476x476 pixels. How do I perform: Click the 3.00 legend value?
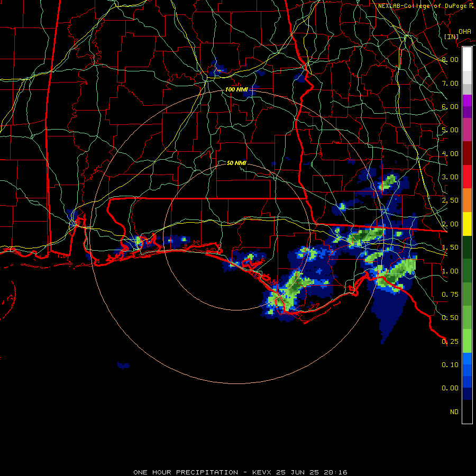coord(450,177)
